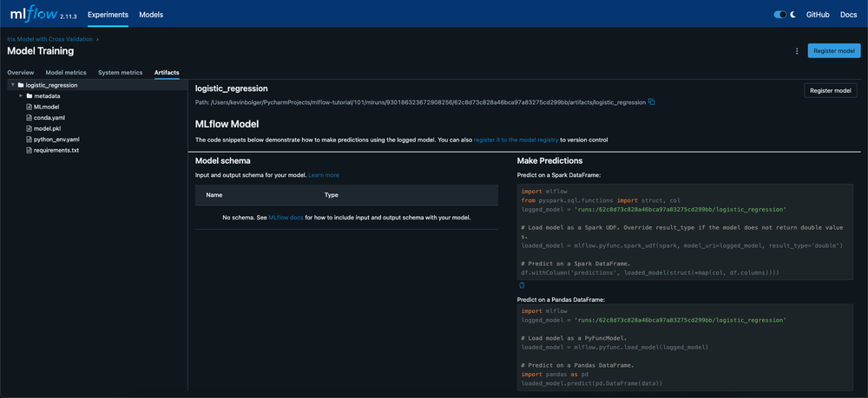Image resolution: width=868 pixels, height=398 pixels.
Task: Select the Artifacts tab
Action: point(167,73)
